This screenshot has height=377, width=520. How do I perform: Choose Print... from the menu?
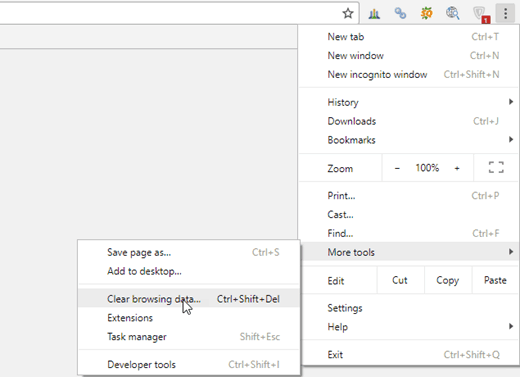[x=409, y=196]
